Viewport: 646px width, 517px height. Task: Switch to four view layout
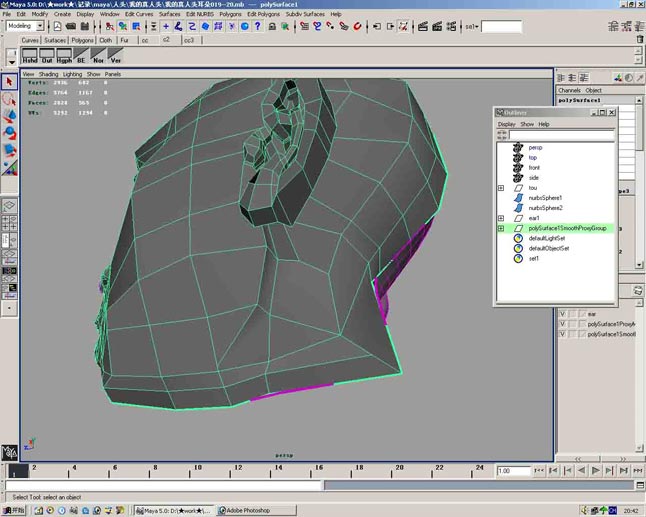coord(9,222)
